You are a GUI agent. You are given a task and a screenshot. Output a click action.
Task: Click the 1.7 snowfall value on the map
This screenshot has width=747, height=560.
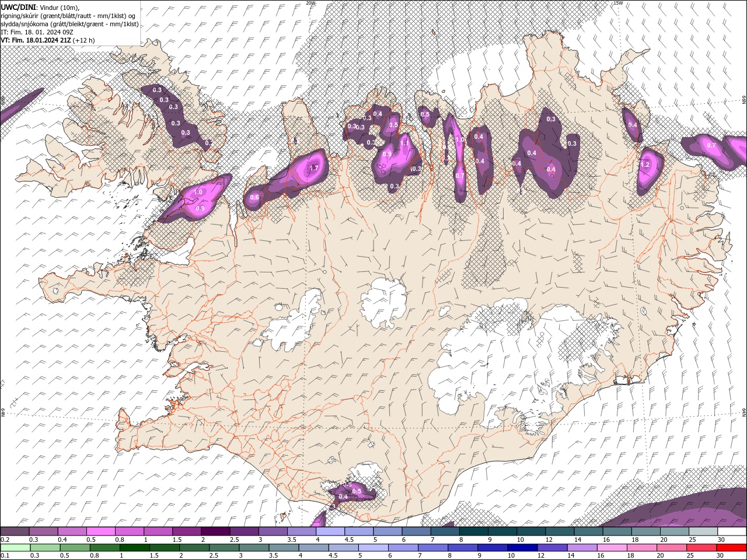click(x=314, y=168)
